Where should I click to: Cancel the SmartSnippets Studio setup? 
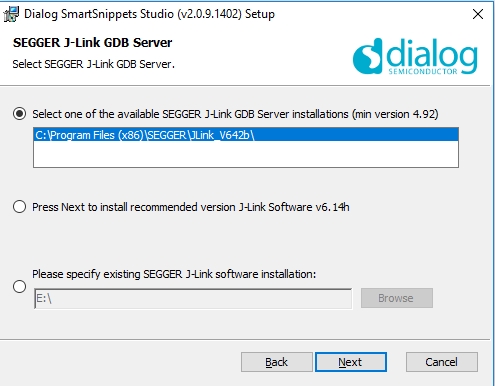pyautogui.click(x=442, y=362)
